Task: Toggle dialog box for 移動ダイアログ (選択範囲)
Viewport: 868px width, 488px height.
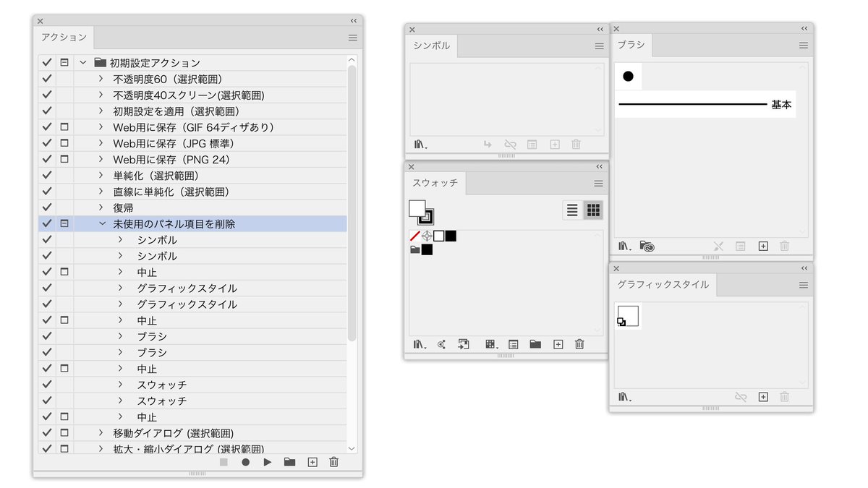Action: (64, 433)
